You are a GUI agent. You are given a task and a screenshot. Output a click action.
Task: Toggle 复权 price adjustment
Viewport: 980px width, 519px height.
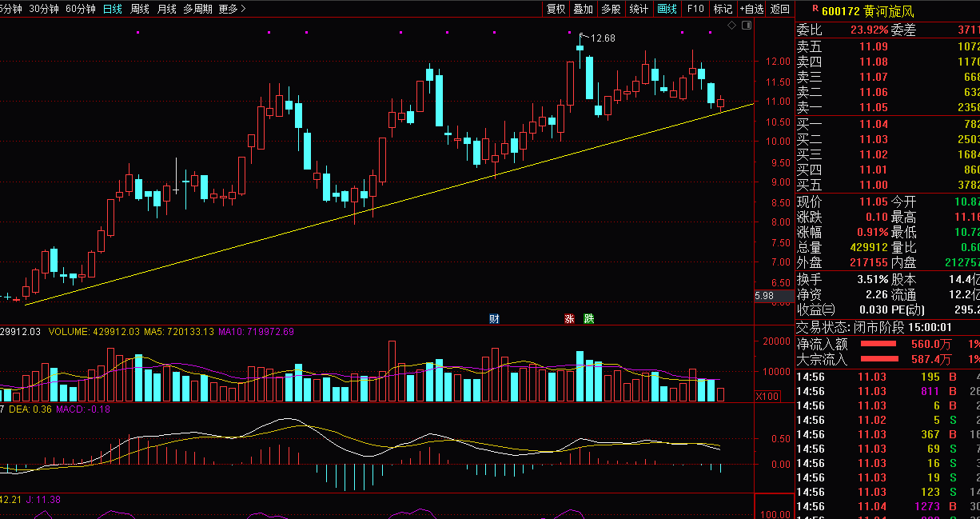(x=556, y=9)
